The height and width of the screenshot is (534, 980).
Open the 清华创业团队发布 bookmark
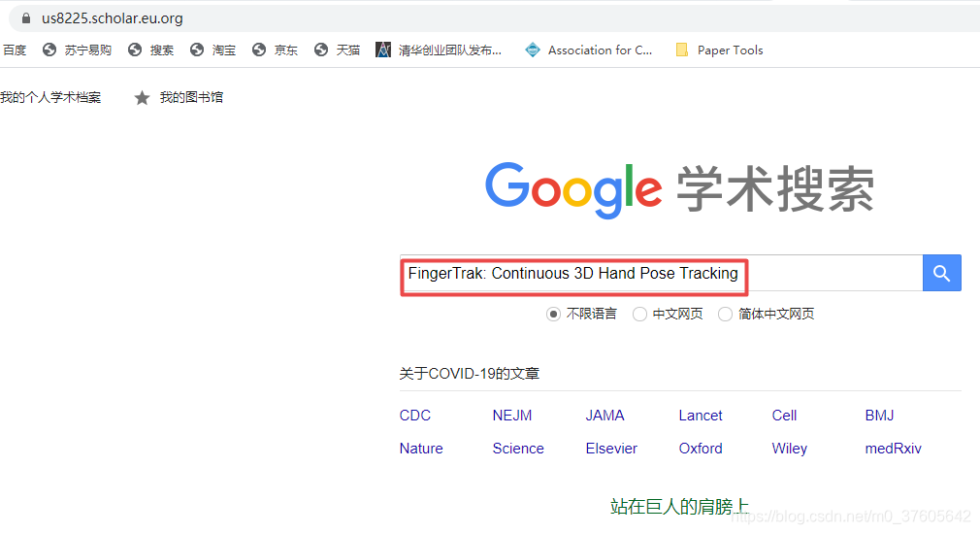coord(439,50)
